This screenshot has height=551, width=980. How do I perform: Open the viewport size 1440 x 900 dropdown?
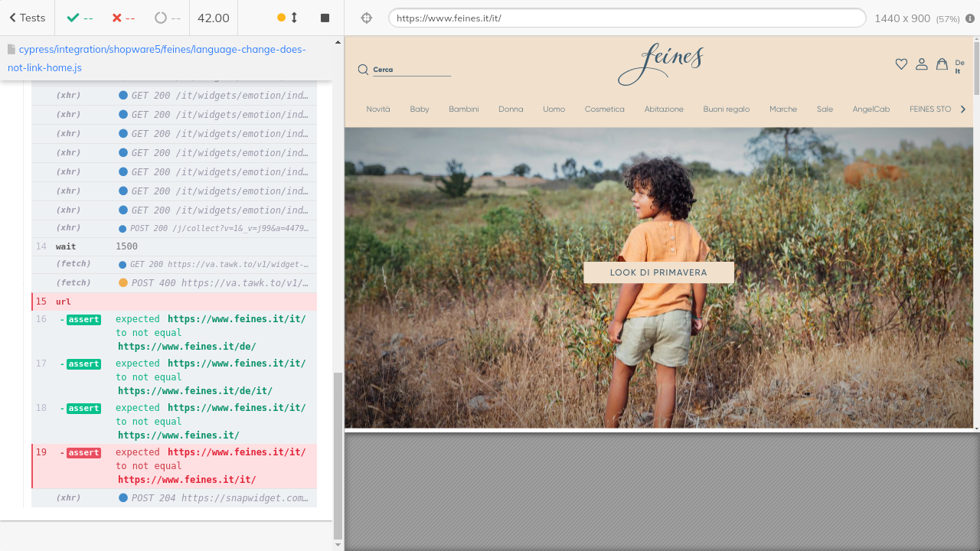[x=916, y=18]
